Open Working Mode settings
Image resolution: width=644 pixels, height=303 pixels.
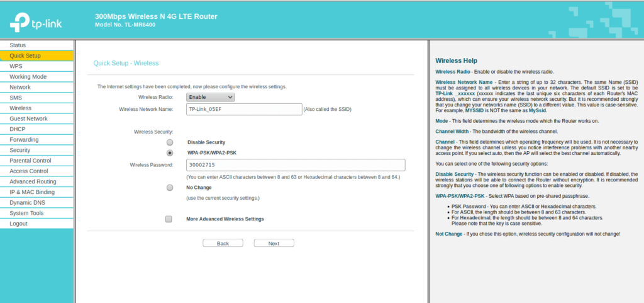[x=28, y=77]
